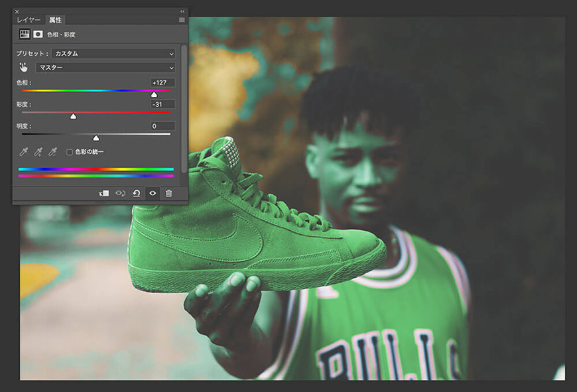This screenshot has height=392, width=577.
Task: Click the view previous state icon
Action: tap(120, 193)
